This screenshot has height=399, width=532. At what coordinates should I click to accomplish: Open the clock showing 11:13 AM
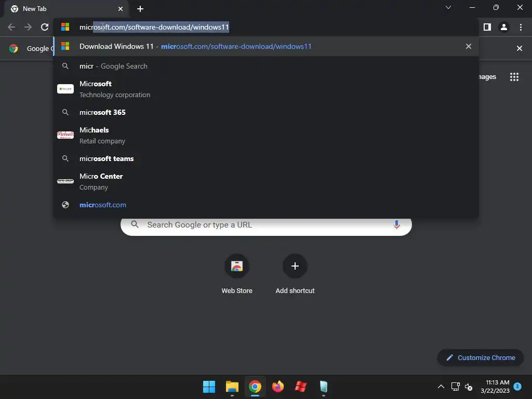pos(495,387)
